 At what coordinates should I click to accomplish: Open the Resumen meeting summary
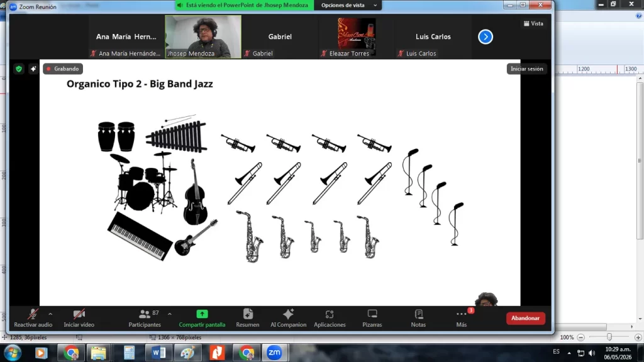[x=248, y=318]
